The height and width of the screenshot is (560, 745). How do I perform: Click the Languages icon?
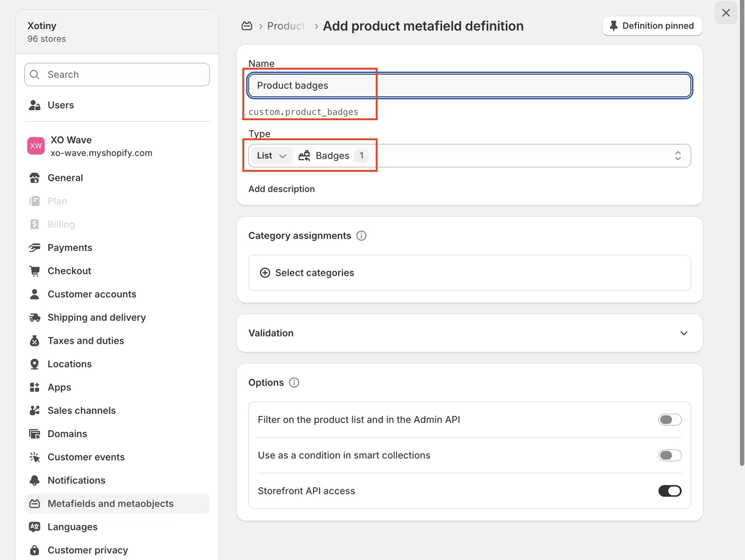(x=35, y=527)
